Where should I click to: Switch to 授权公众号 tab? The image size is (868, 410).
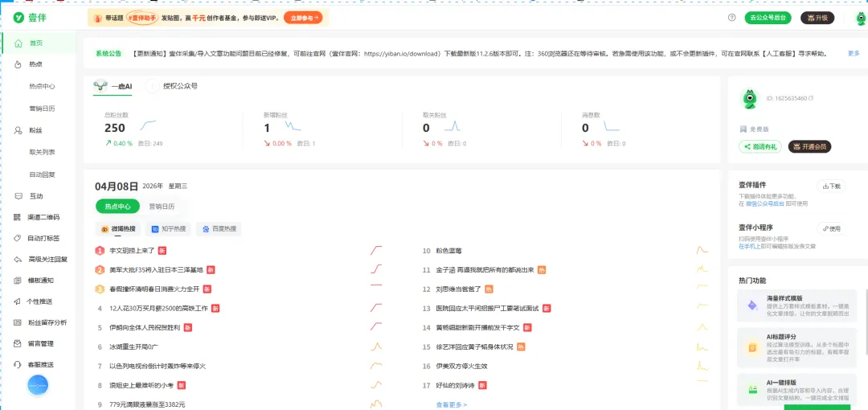(172, 87)
